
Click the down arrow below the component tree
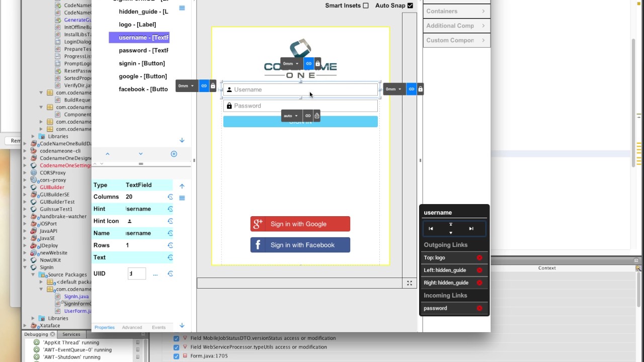tap(182, 140)
